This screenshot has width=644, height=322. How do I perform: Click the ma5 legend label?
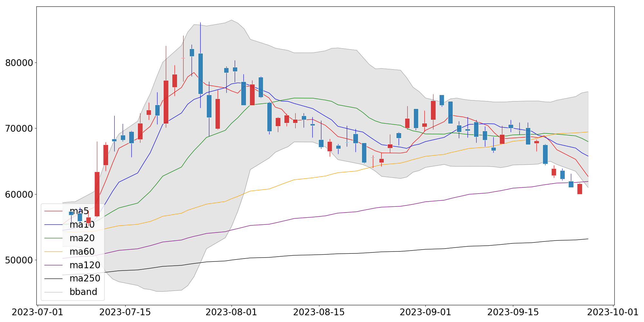coord(79,211)
